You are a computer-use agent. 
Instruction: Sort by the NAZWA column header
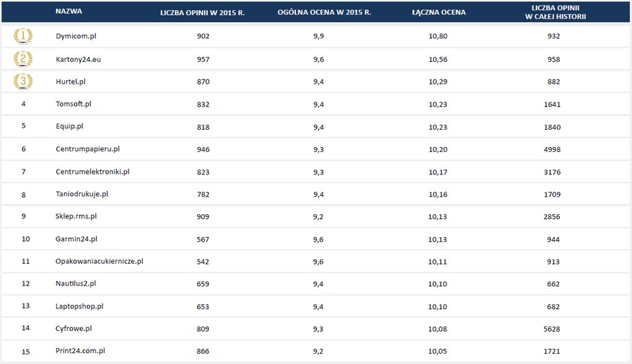(69, 11)
